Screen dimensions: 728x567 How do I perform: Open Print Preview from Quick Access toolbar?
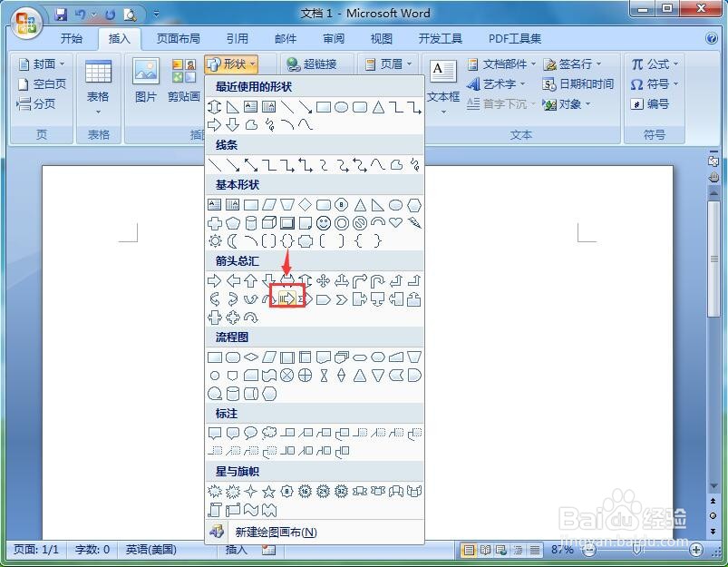click(x=130, y=15)
